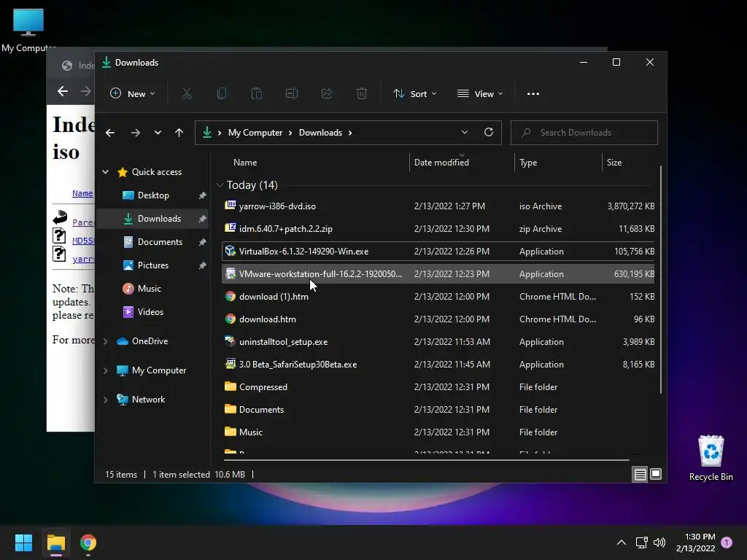
Task: Click the vertical scrollbar in file list
Action: (x=661, y=279)
